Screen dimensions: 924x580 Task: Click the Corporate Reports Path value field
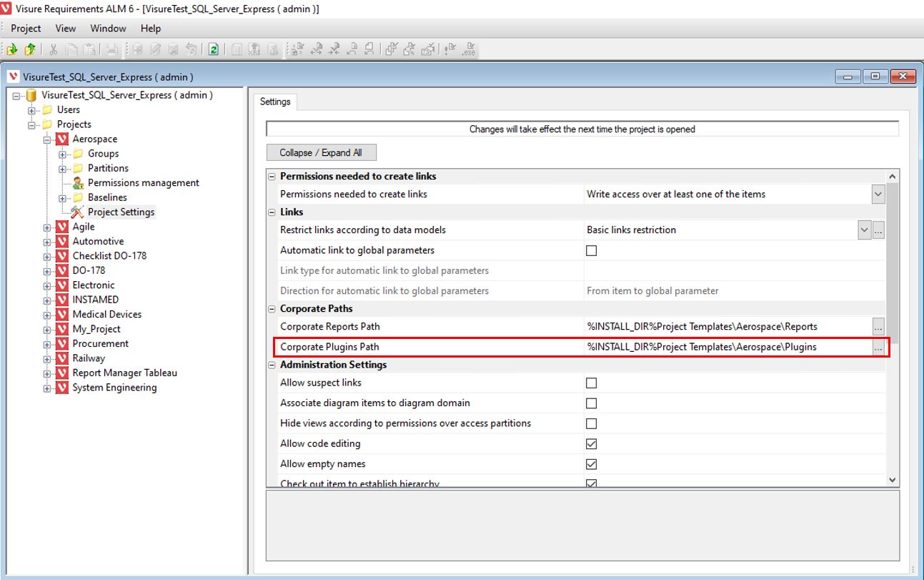pos(727,327)
